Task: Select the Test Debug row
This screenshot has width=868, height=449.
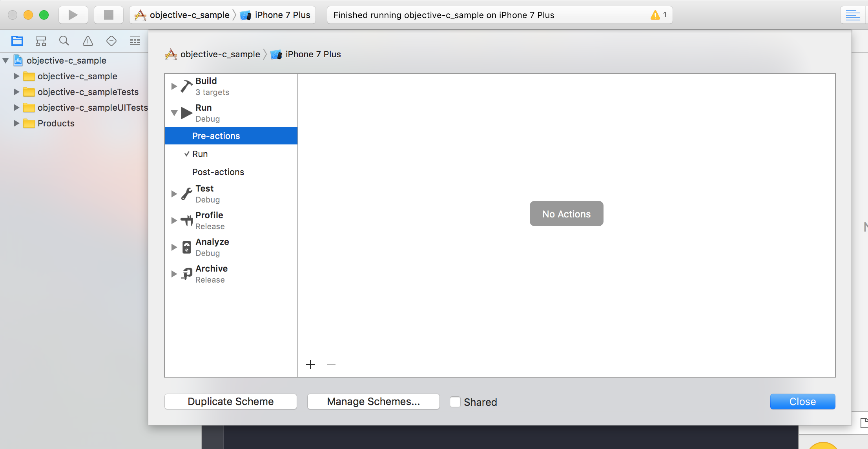Action: 231,194
